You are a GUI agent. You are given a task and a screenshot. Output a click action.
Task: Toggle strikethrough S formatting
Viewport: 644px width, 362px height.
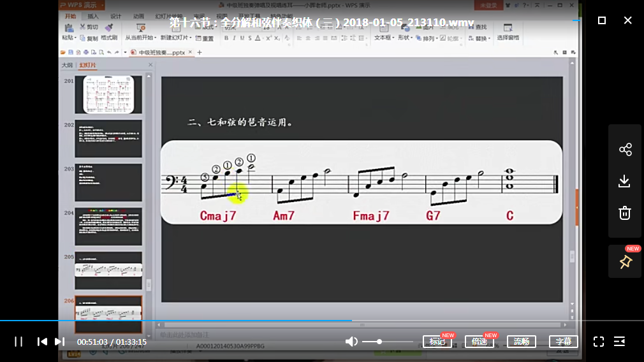coord(250,38)
